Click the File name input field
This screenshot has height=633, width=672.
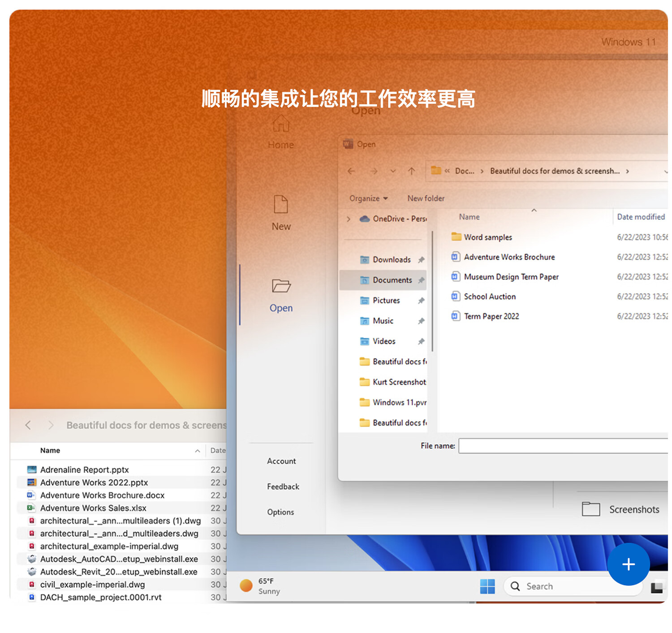(563, 446)
